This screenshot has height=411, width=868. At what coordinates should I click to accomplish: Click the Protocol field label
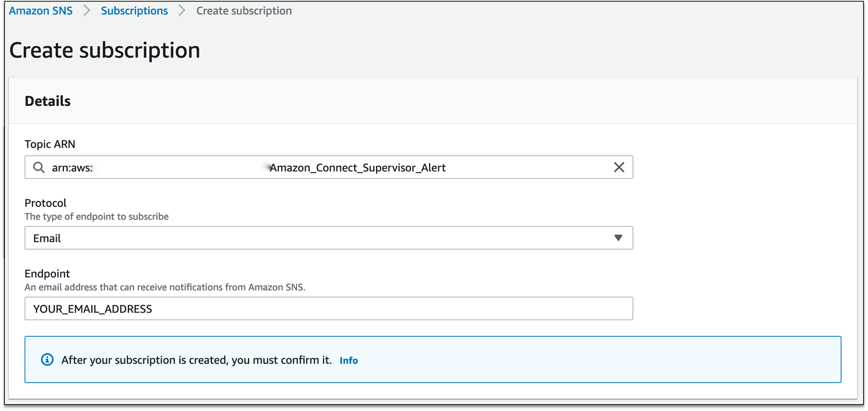click(45, 203)
